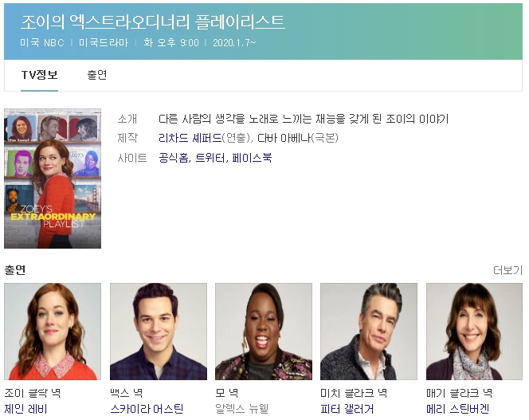Open the 페이스북 site link

click(252, 158)
